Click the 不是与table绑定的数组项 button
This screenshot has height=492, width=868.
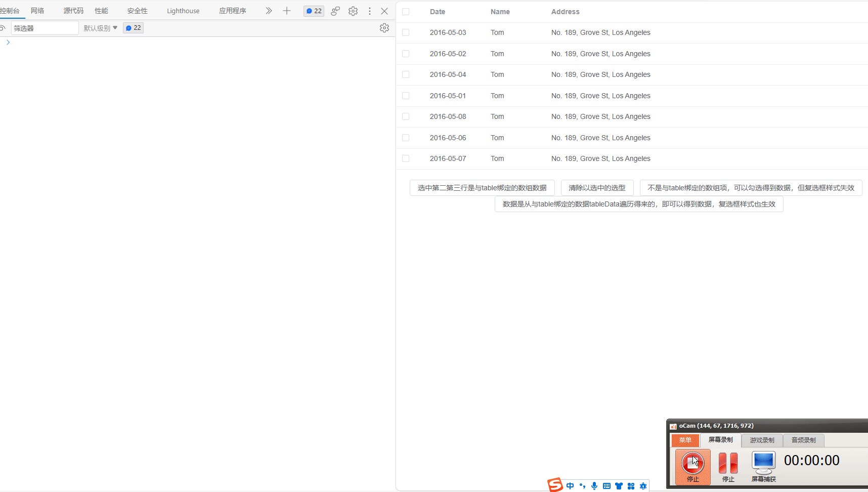[751, 188]
